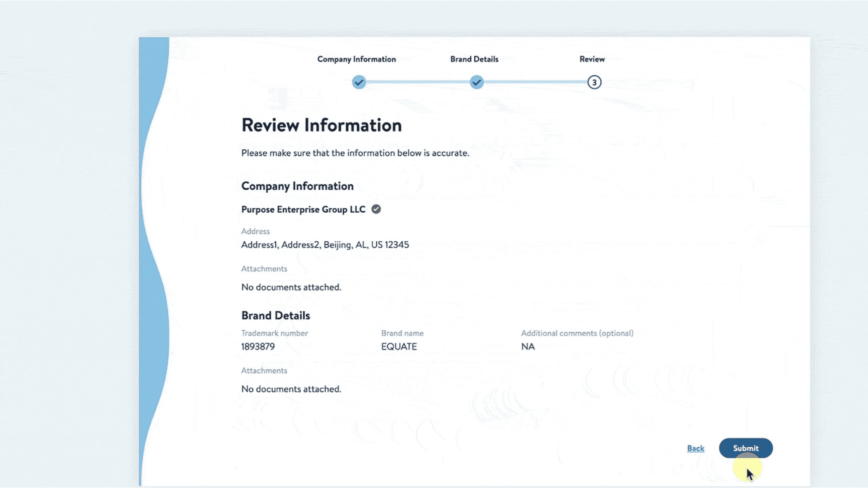Image resolution: width=868 pixels, height=488 pixels.
Task: Click the company name Purpose Enterprise Group LLC
Action: tap(303, 209)
